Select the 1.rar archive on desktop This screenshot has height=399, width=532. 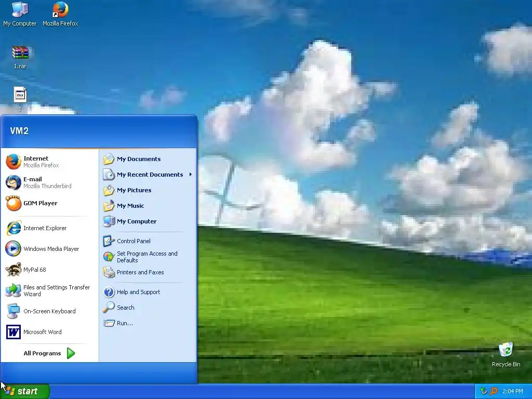click(20, 52)
